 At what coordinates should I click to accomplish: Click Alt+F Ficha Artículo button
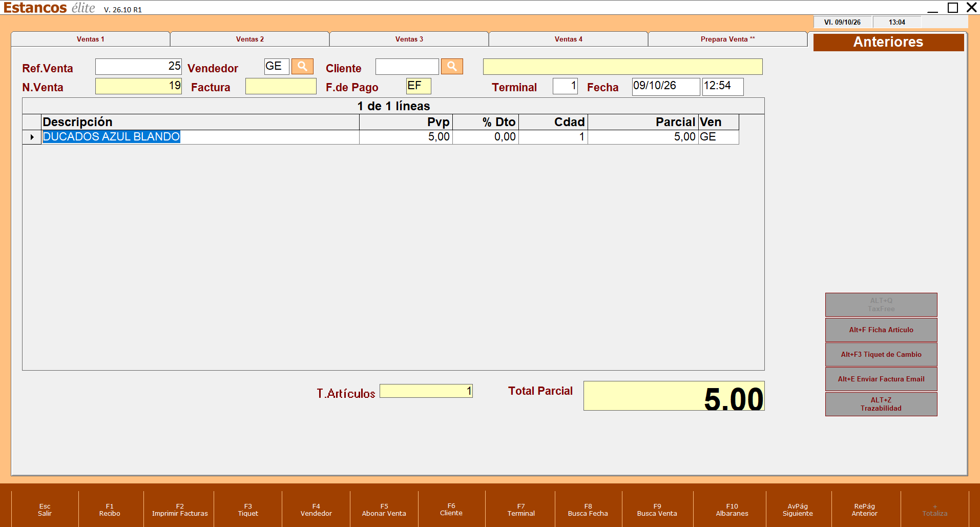point(881,330)
